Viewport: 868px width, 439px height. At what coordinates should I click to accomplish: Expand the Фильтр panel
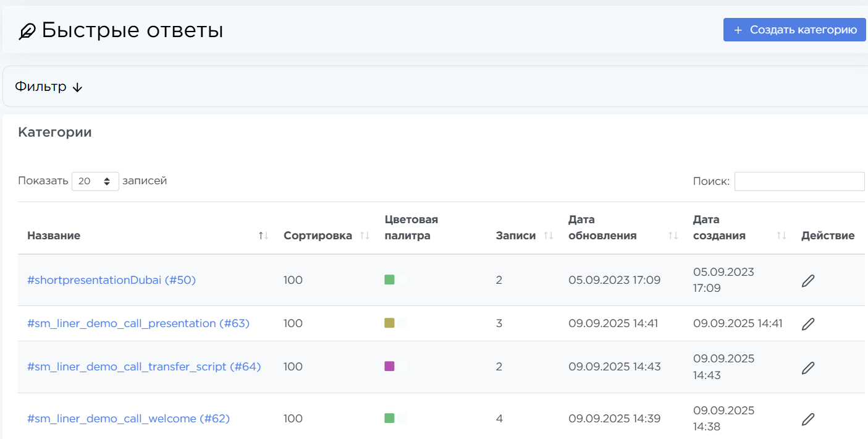pos(49,87)
